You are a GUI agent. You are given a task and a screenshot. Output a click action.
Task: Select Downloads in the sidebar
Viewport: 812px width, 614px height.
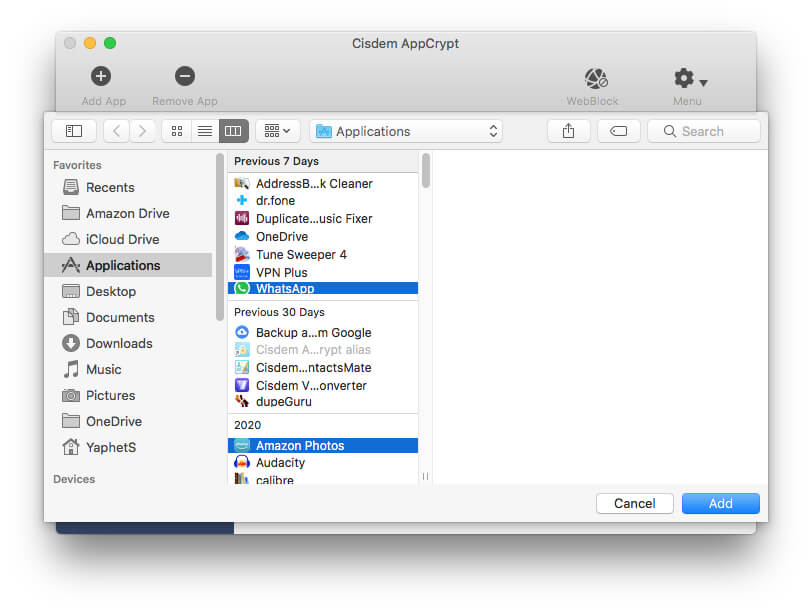point(129,343)
